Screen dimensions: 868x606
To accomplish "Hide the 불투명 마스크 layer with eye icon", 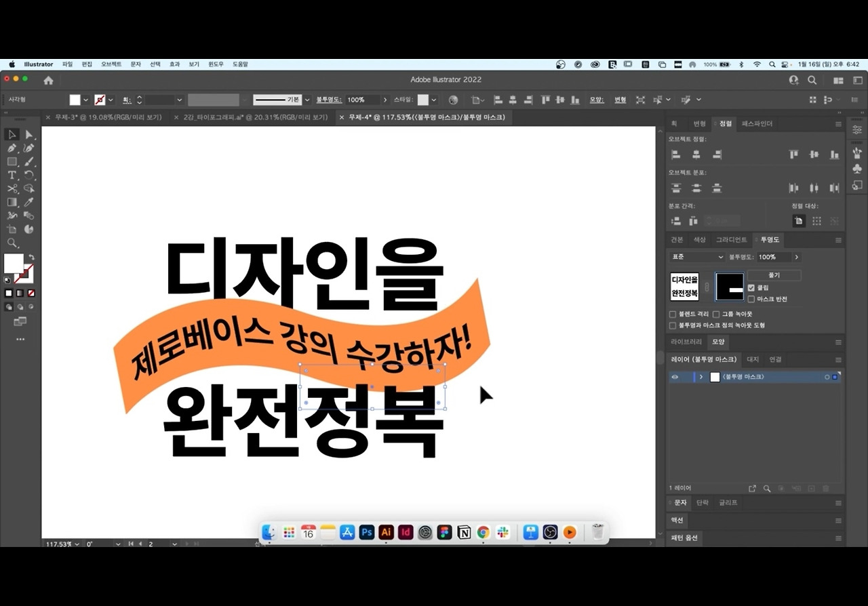I will coord(675,377).
